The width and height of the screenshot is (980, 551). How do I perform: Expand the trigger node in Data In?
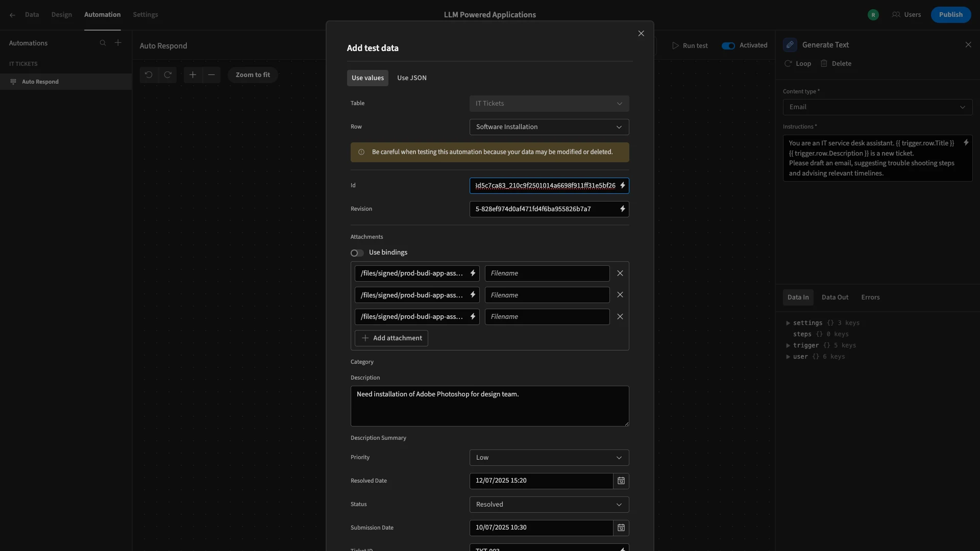coord(788,346)
